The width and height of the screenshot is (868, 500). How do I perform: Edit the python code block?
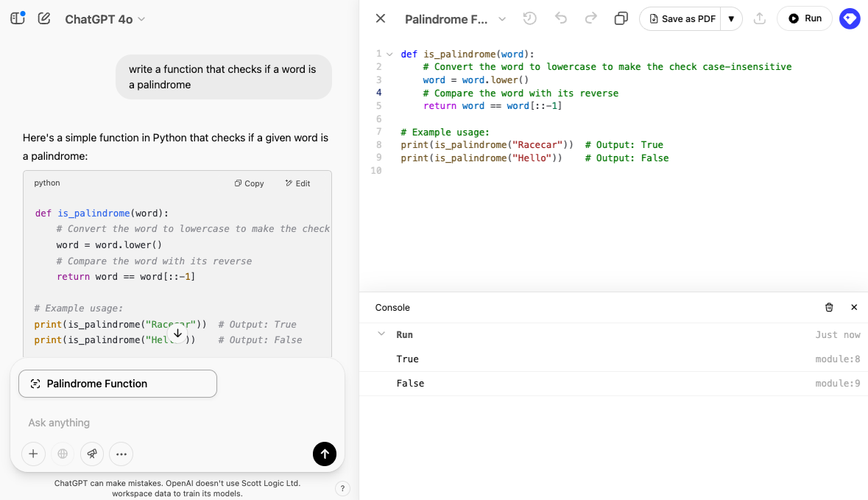pos(298,183)
